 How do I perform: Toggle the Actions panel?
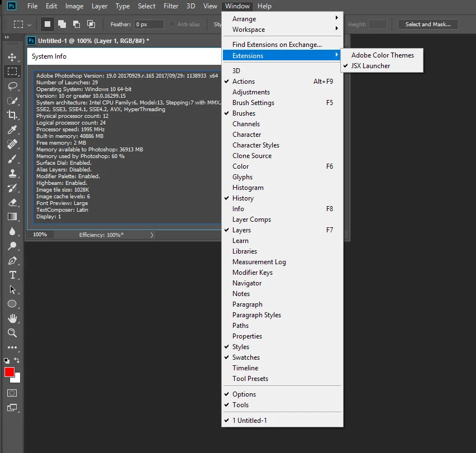click(x=282, y=82)
